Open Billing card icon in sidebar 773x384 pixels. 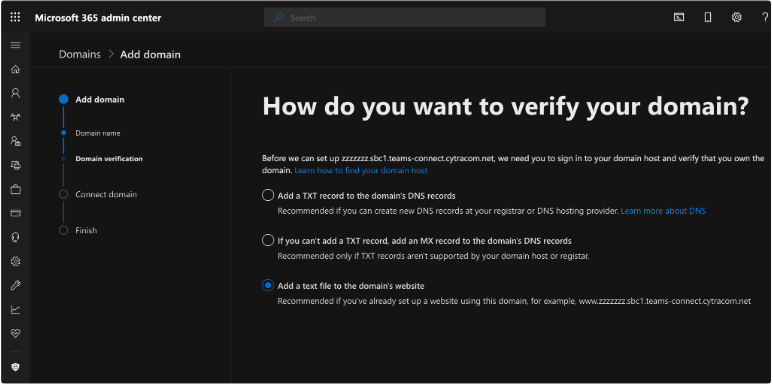15,213
